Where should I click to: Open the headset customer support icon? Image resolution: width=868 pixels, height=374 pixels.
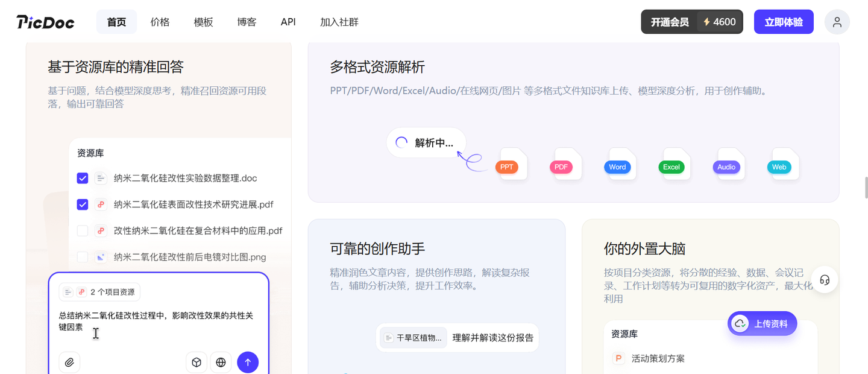(825, 280)
